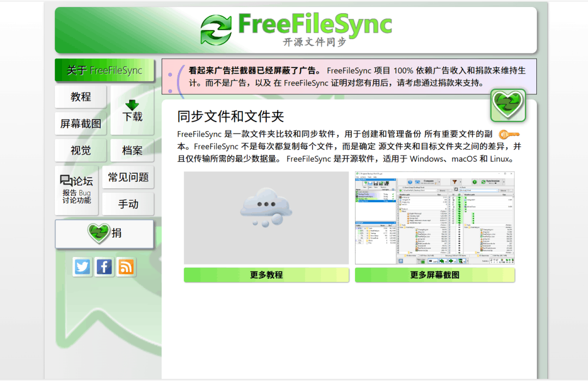588x381 pixels.
Task: Open the Facebook icon link
Action: pyautogui.click(x=104, y=267)
